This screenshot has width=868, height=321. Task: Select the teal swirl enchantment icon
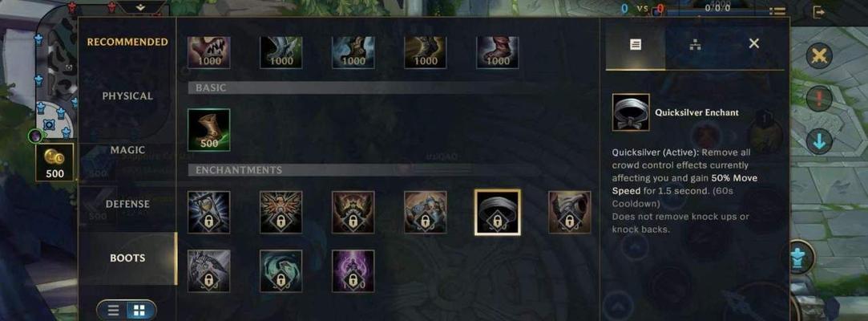(x=281, y=270)
